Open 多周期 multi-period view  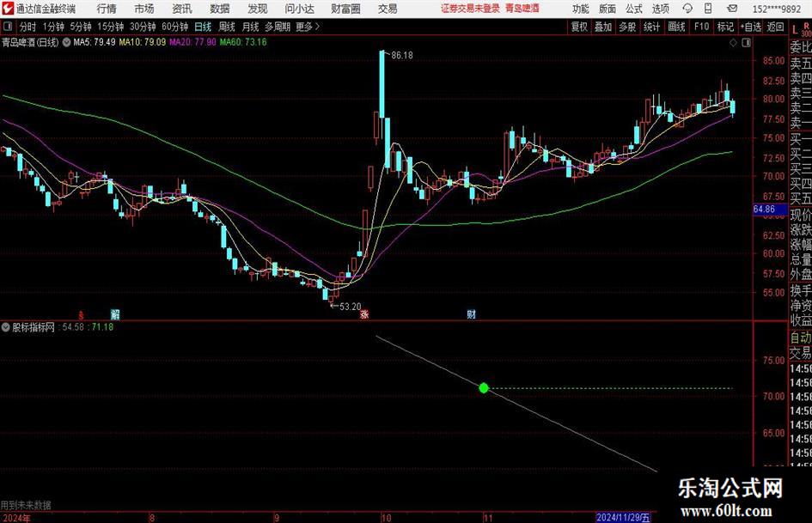tap(278, 27)
